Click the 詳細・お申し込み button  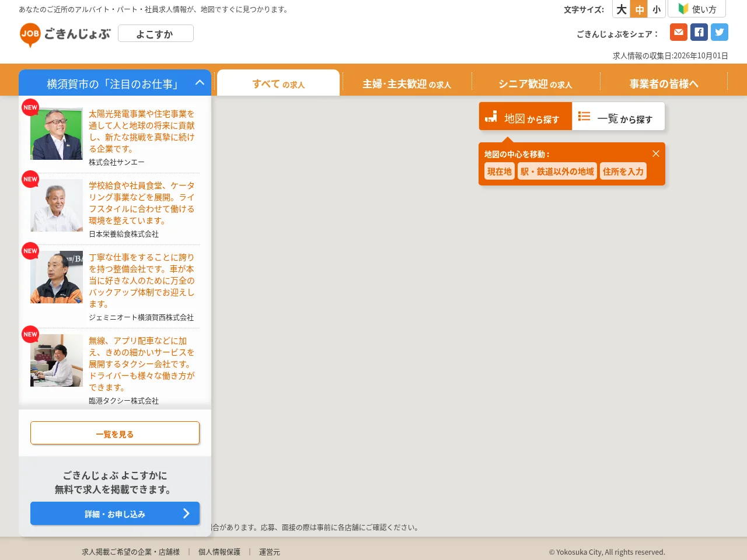(115, 513)
